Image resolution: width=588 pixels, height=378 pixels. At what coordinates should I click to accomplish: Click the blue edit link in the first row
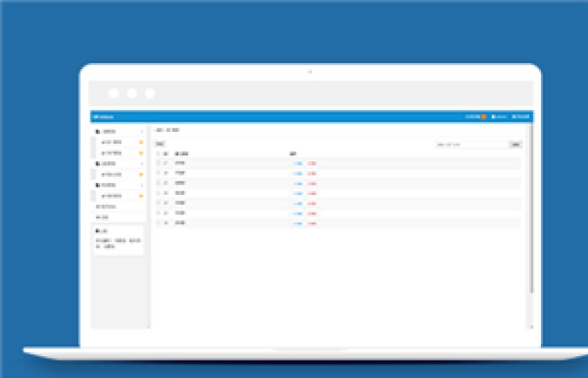coord(297,164)
